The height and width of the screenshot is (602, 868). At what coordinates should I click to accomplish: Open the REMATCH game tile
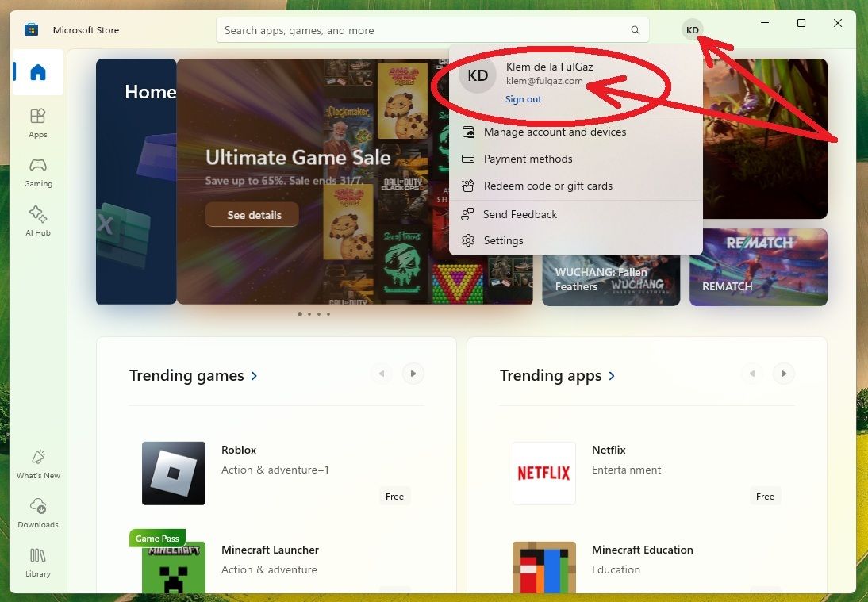[x=759, y=267]
